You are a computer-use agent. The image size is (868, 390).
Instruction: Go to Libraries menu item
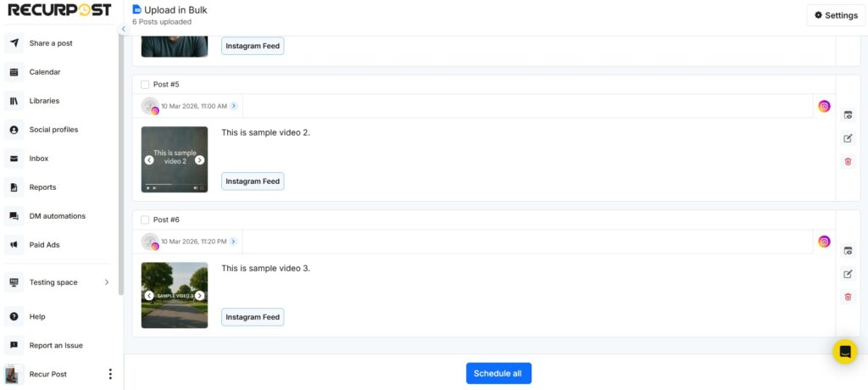click(44, 101)
